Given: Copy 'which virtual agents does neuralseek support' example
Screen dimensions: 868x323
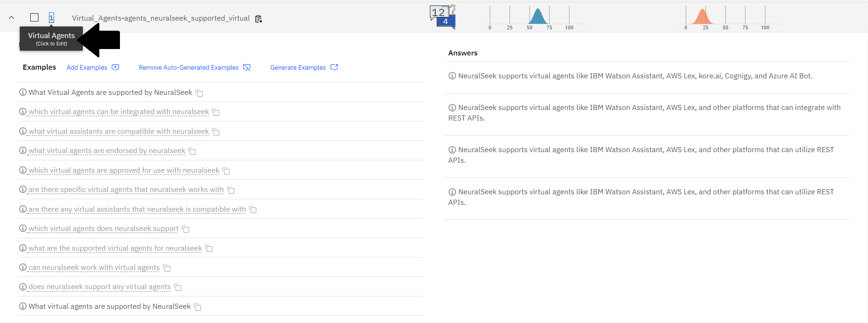Looking at the screenshot, I should [x=185, y=229].
